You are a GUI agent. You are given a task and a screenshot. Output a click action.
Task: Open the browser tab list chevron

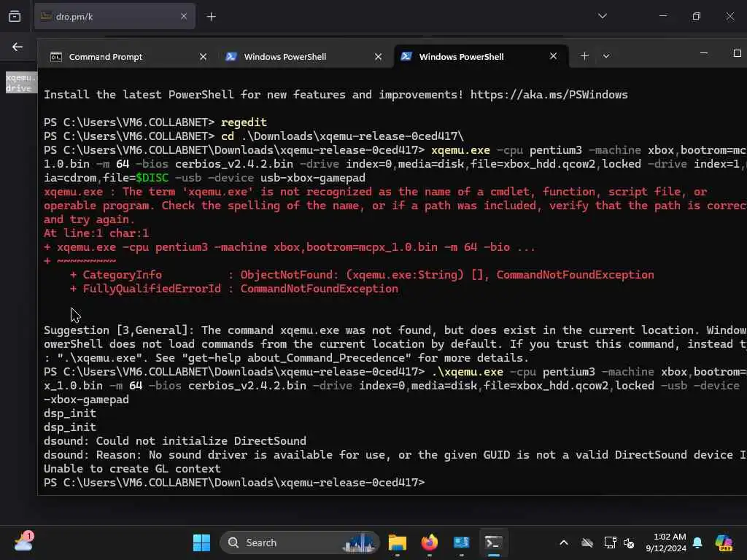[602, 16]
